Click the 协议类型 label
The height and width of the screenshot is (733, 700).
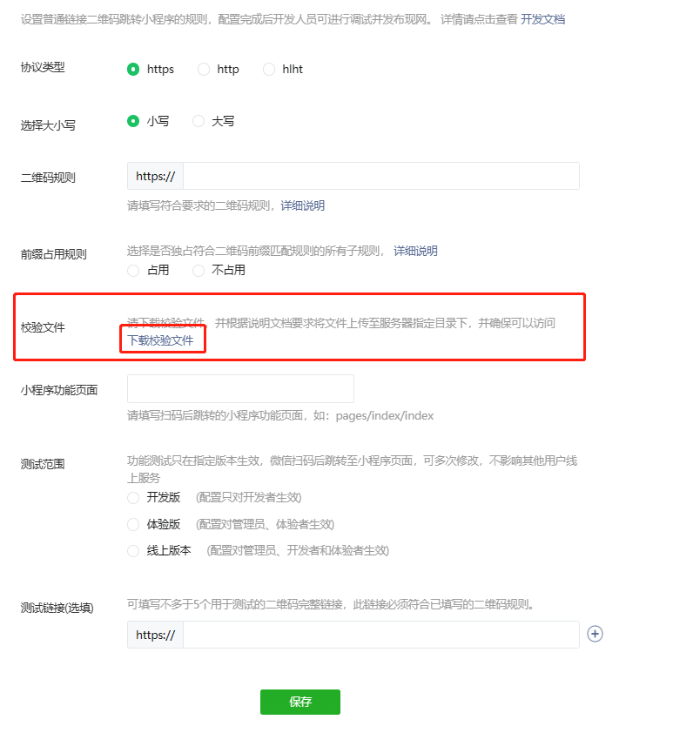point(43,67)
